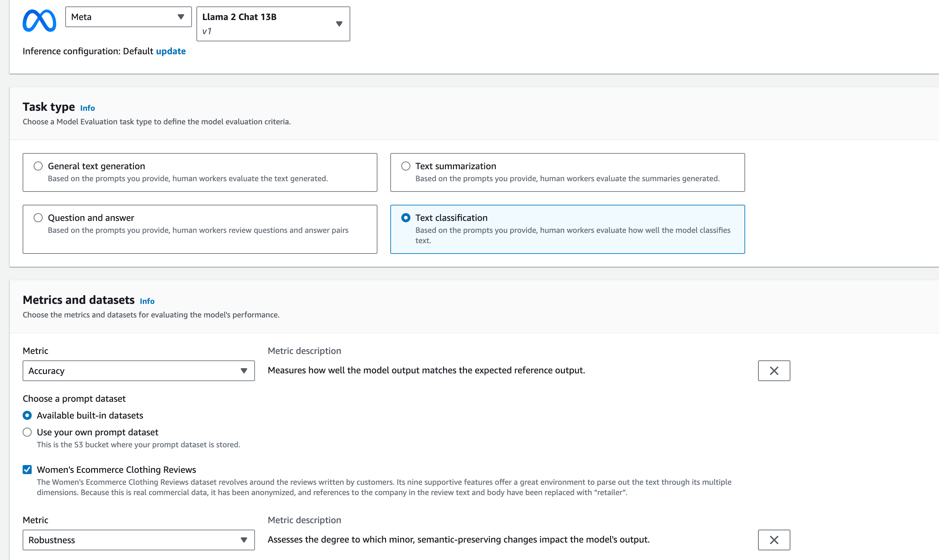This screenshot has width=939, height=560.
Task: Click the Meta infinity logo icon
Action: coord(39,21)
